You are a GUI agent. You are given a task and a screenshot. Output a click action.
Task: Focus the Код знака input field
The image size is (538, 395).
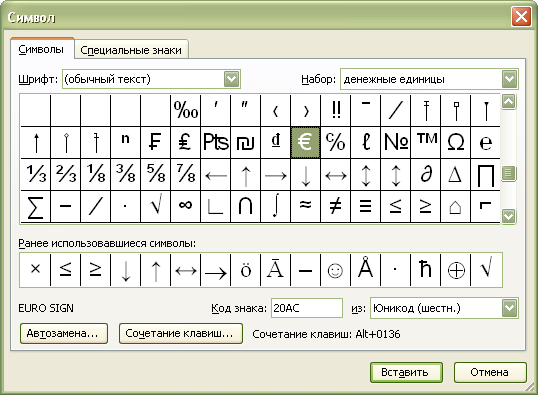pos(307,308)
